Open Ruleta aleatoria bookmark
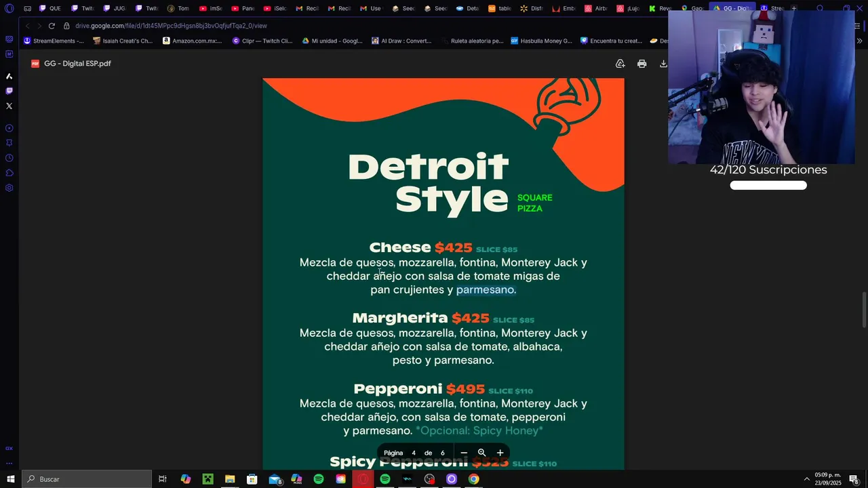868x488 pixels. (472, 41)
